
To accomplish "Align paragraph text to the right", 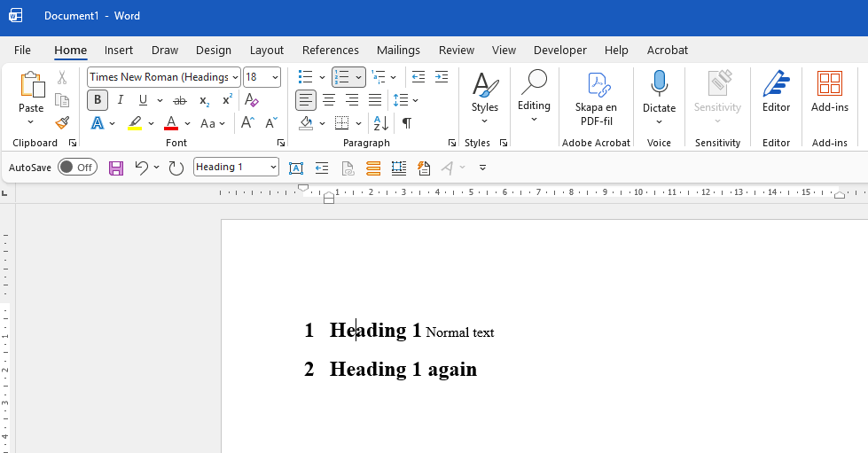I will point(352,100).
